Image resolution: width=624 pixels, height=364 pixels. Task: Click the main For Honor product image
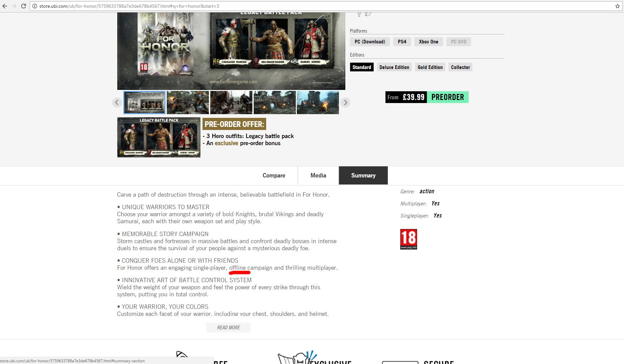pos(231,51)
